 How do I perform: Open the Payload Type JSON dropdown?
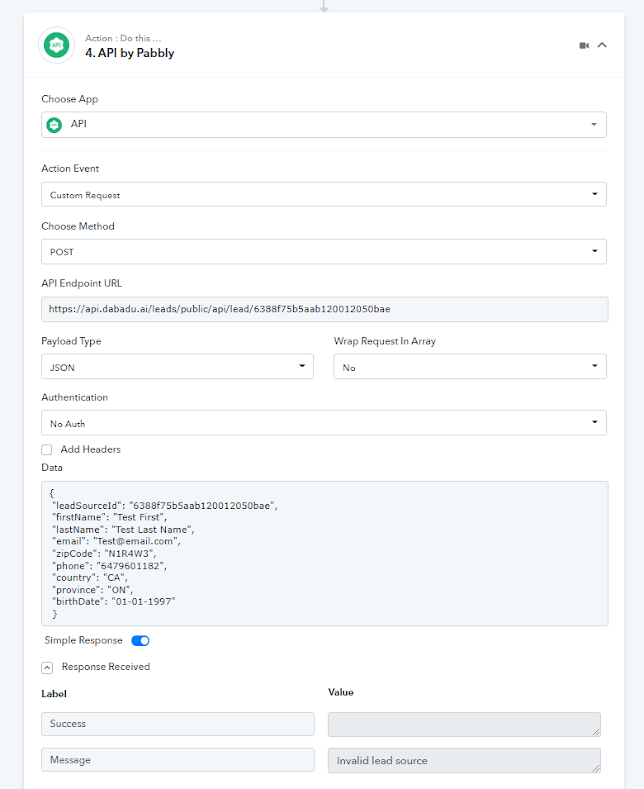point(177,366)
